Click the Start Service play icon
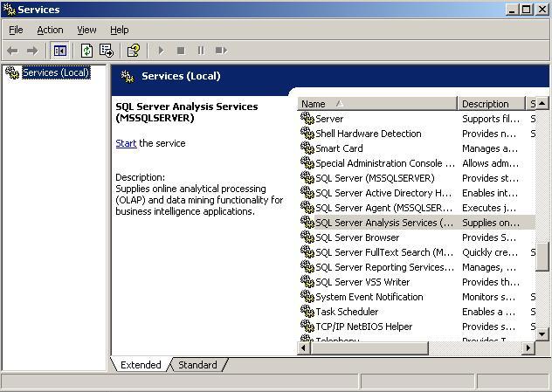Image resolution: width=552 pixels, height=392 pixels. [x=161, y=51]
